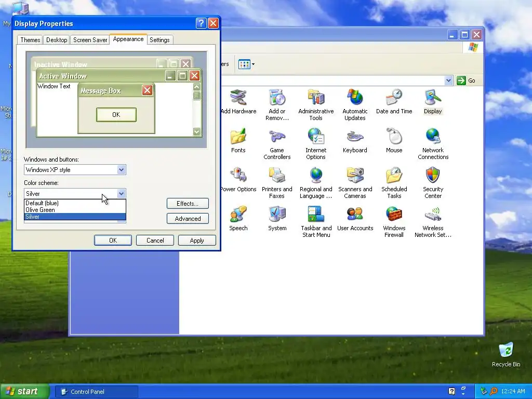This screenshot has height=399, width=532.
Task: Open the Fonts folder icon
Action: (x=238, y=141)
